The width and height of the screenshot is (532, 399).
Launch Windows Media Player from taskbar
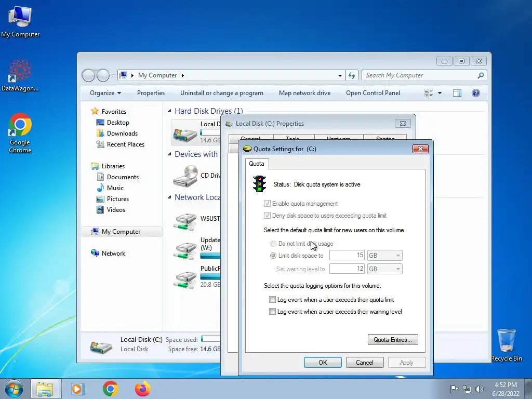click(x=77, y=389)
